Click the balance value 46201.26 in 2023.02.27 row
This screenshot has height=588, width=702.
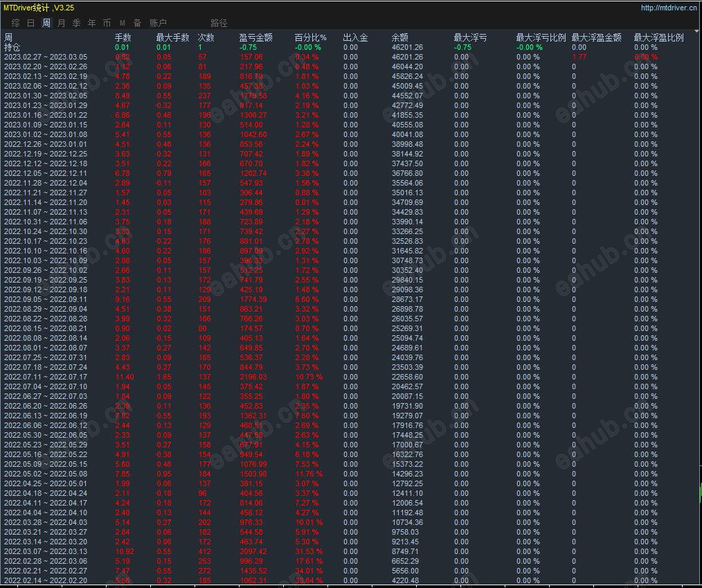(x=407, y=57)
